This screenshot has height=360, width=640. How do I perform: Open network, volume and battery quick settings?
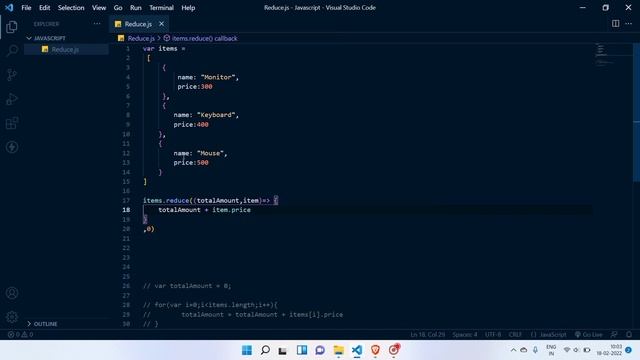coord(576,350)
